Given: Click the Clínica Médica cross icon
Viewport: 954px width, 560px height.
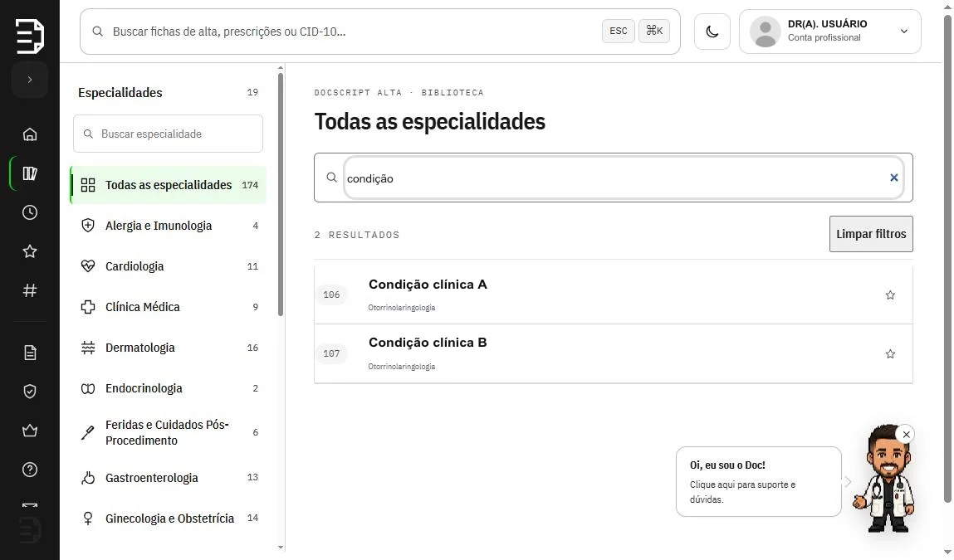Looking at the screenshot, I should tap(88, 307).
